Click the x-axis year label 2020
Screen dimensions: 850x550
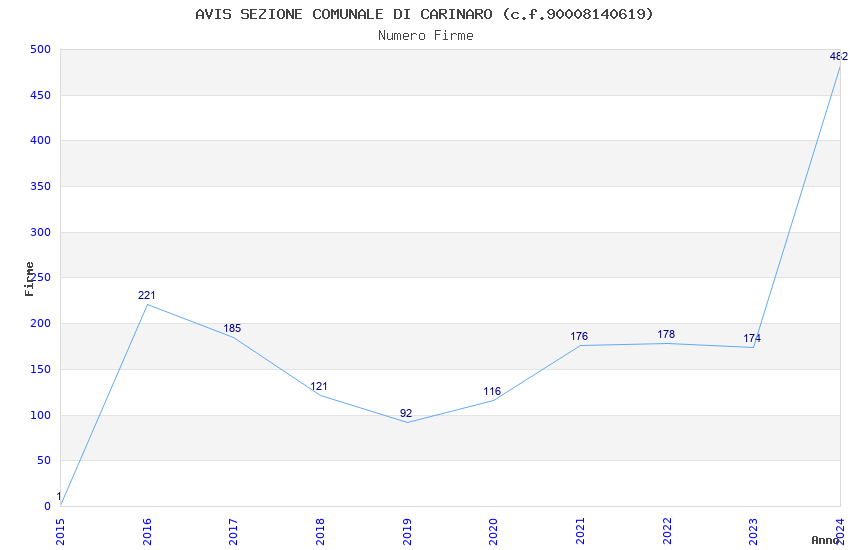tap(493, 532)
